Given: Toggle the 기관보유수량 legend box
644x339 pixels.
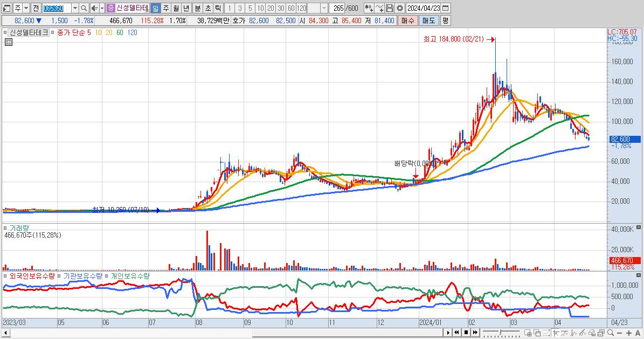Looking at the screenshot, I should [59, 276].
